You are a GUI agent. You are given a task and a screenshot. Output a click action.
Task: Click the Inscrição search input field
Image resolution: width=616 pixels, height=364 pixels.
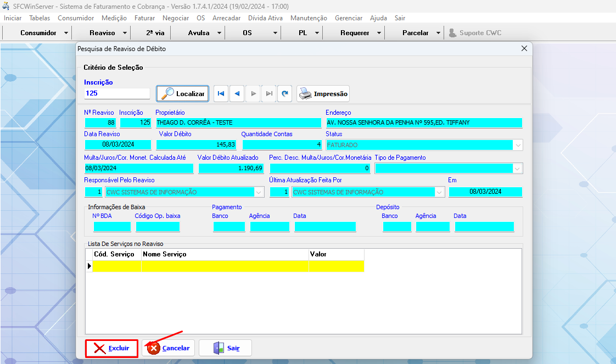click(x=116, y=93)
